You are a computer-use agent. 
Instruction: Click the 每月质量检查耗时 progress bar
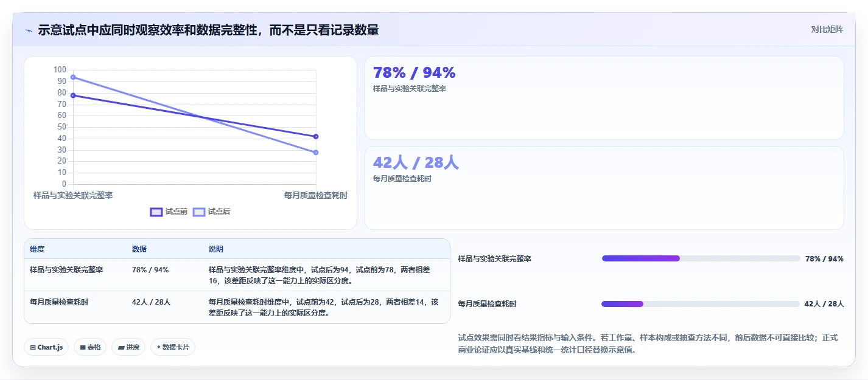pos(700,304)
